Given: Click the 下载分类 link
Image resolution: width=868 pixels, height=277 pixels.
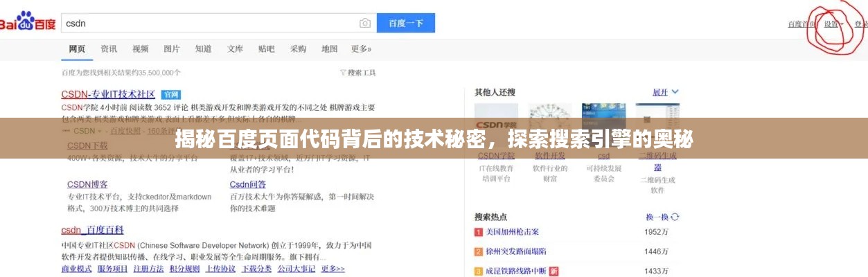Looking at the screenshot, I should tap(256, 269).
